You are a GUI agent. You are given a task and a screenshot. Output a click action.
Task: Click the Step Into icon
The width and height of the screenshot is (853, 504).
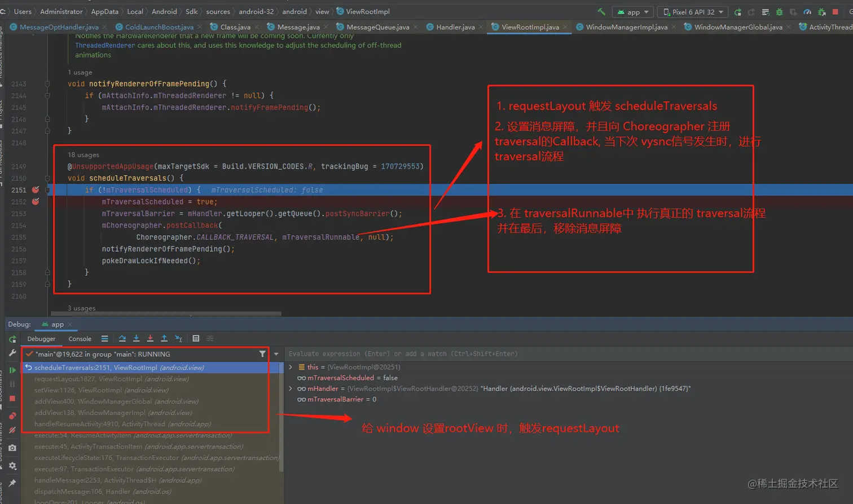136,339
